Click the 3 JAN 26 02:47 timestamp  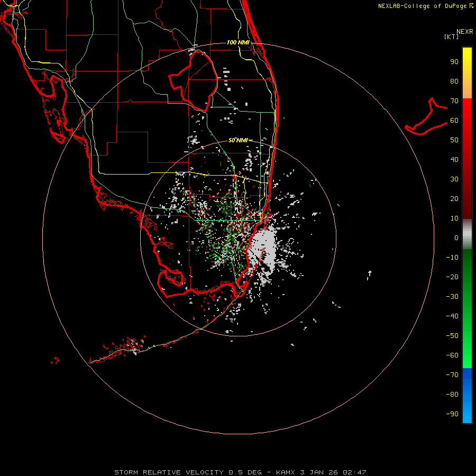(333, 472)
